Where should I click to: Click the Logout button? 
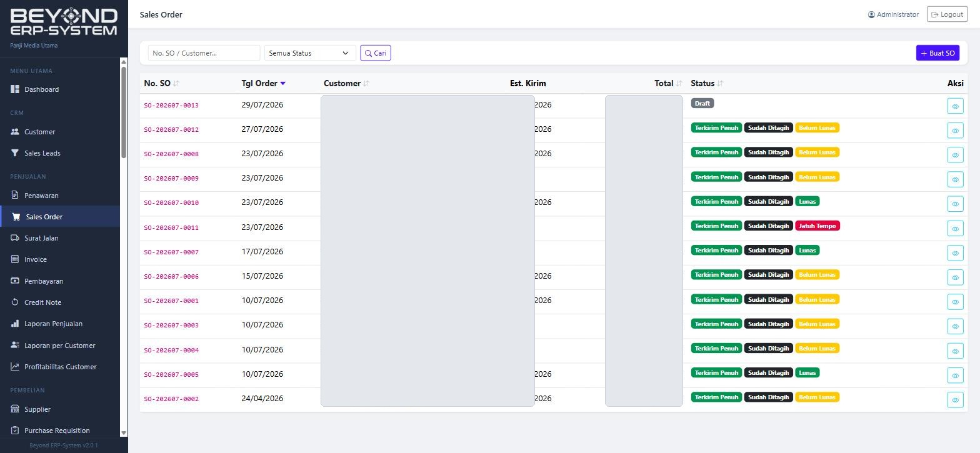click(947, 14)
